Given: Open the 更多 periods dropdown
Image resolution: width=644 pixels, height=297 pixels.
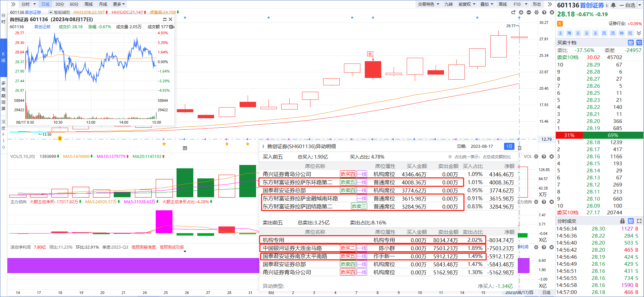Looking at the screenshot, I should click(x=119, y=4).
